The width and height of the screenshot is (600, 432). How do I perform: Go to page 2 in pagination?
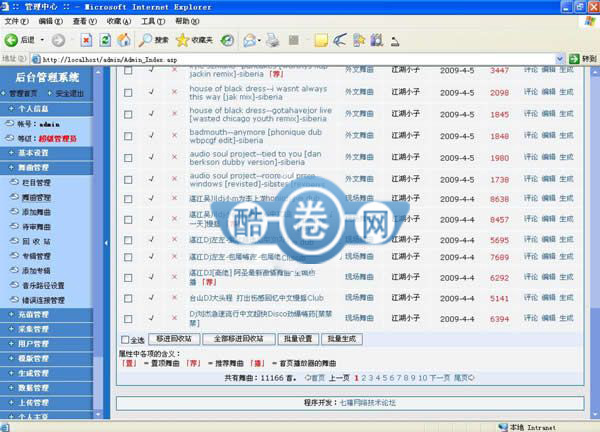point(364,378)
